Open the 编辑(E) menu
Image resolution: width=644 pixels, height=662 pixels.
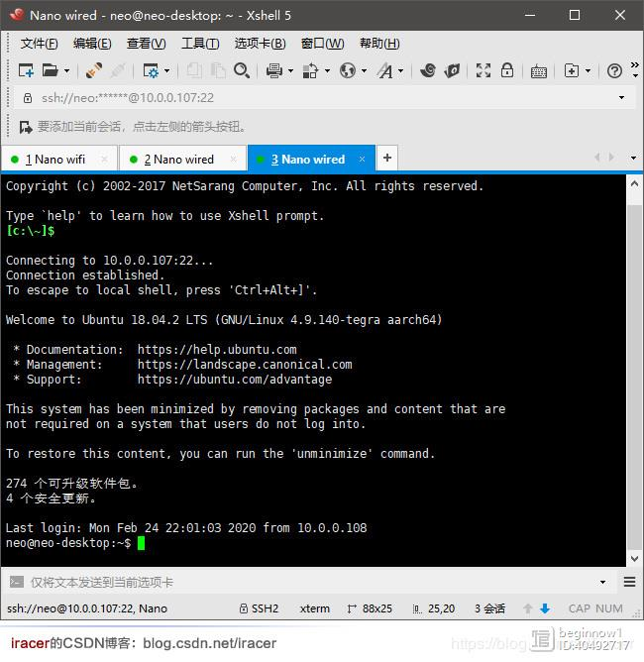[x=92, y=43]
